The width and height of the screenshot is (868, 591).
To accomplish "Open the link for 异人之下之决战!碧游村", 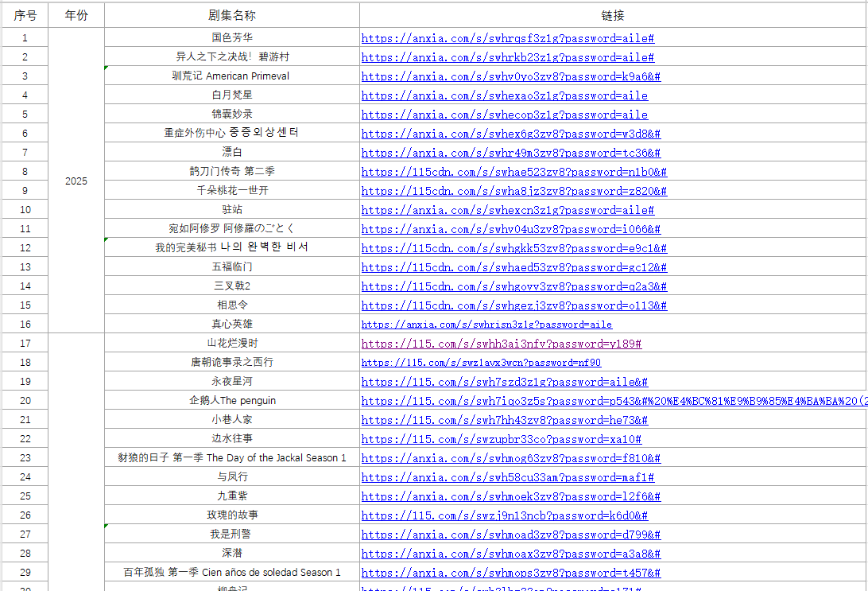I will 508,57.
